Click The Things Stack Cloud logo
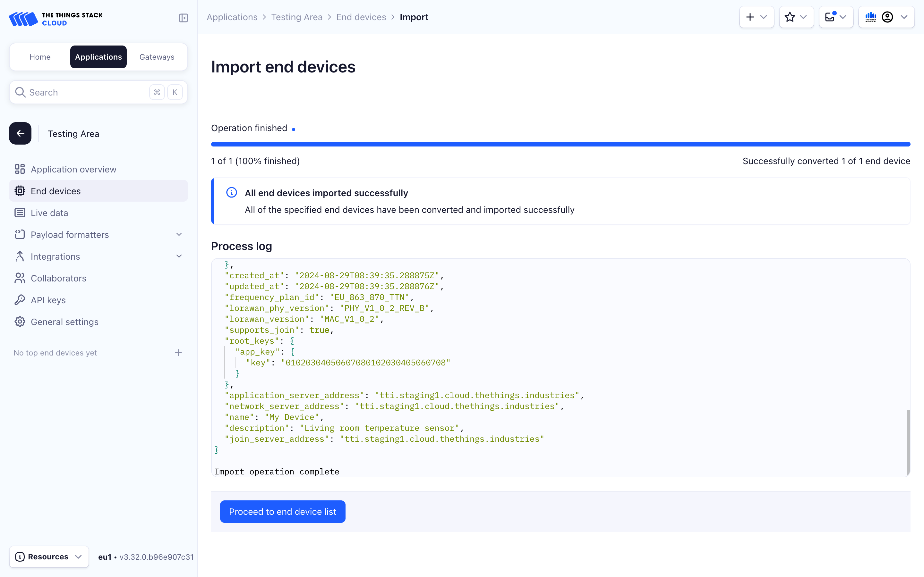The width and height of the screenshot is (924, 577). pos(56,19)
